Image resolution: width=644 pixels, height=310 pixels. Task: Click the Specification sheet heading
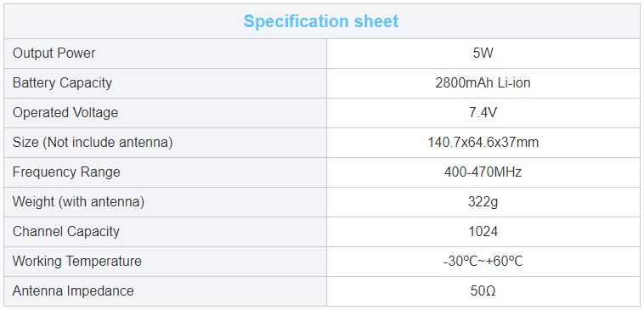(x=321, y=21)
